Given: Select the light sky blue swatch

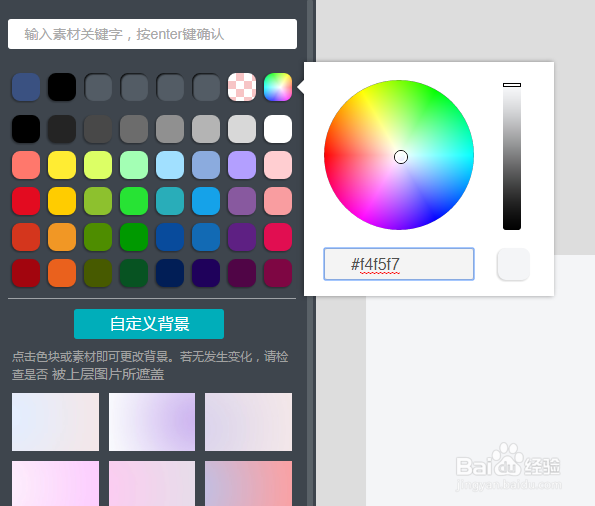Looking at the screenshot, I should coord(170,165).
